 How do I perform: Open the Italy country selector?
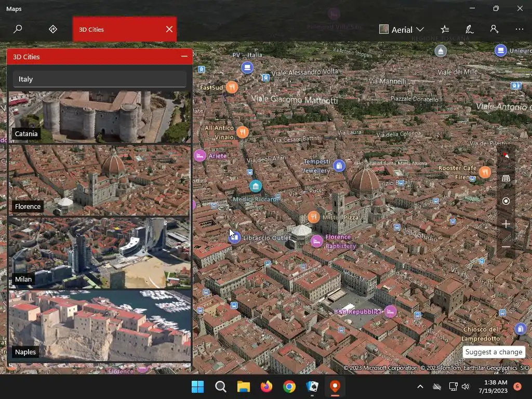(99, 79)
